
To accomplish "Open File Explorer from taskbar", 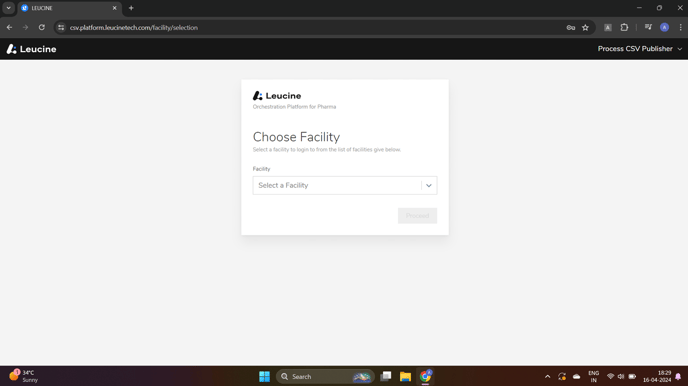I will (x=405, y=376).
